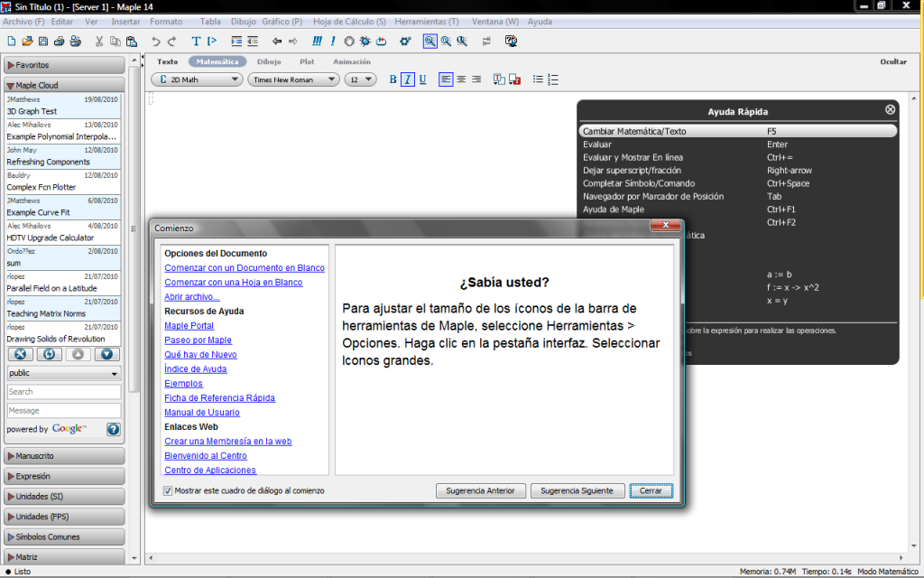
Task: Align text to the left
Action: click(x=446, y=79)
